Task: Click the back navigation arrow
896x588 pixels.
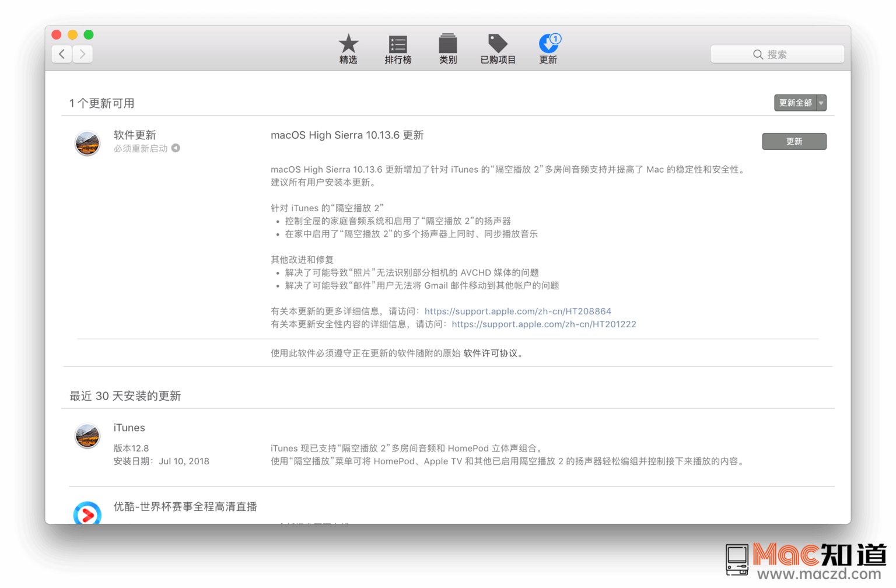Action: click(62, 54)
